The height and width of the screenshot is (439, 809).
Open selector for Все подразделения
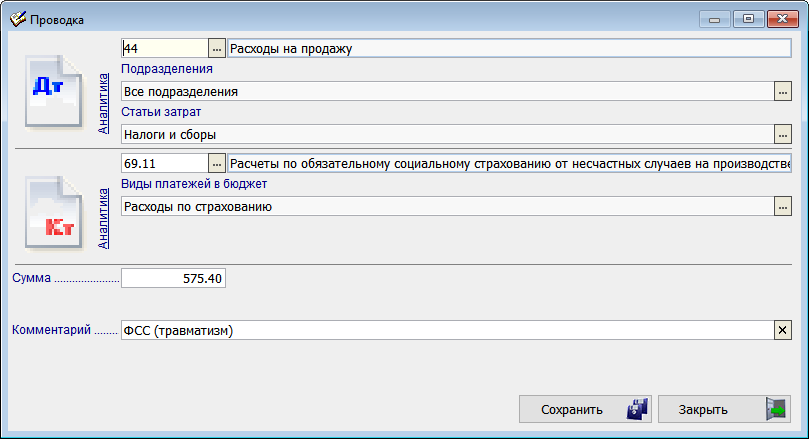coord(783,91)
